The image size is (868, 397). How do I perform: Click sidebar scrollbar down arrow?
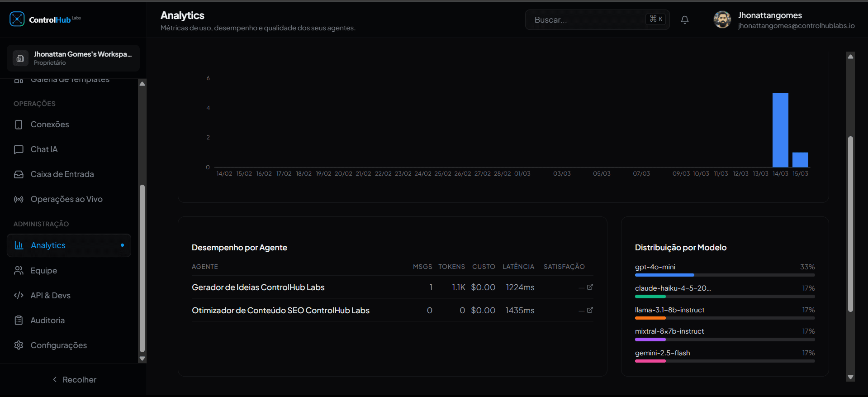point(142,359)
